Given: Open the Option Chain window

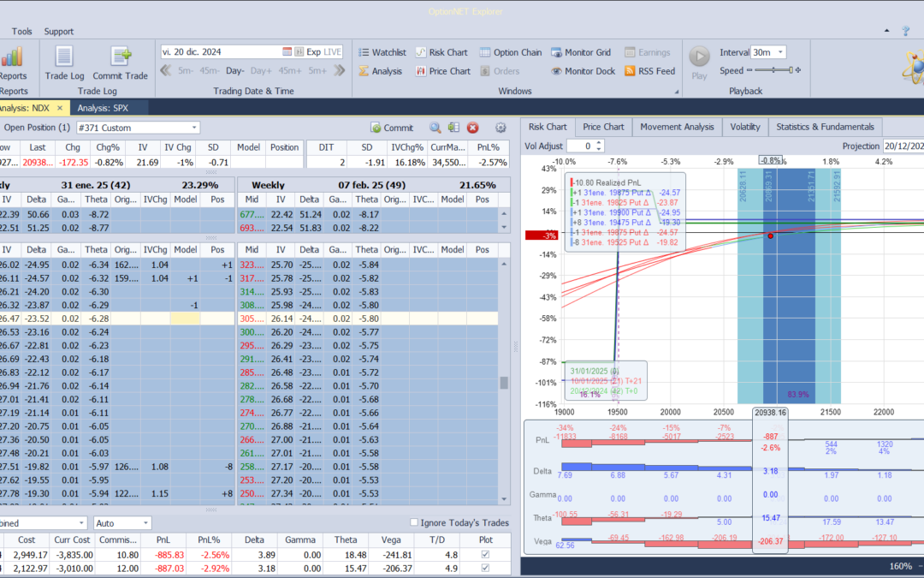Looking at the screenshot, I should click(x=510, y=52).
